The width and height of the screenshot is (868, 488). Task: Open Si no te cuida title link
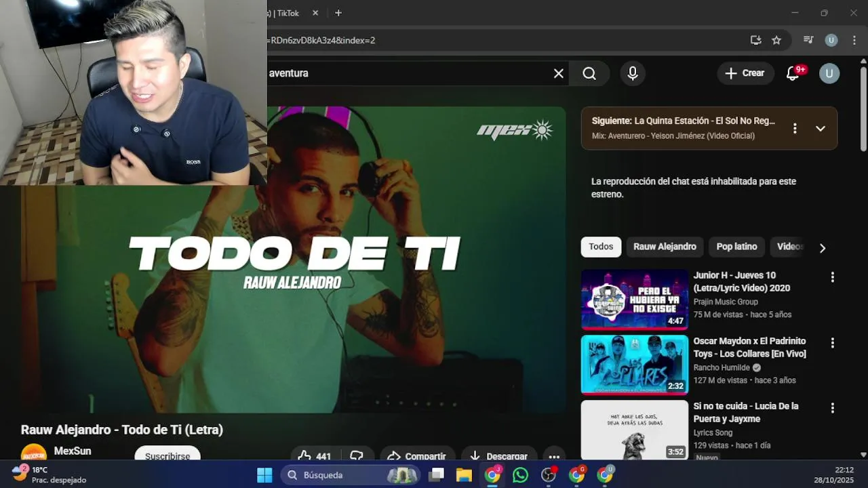click(x=746, y=412)
